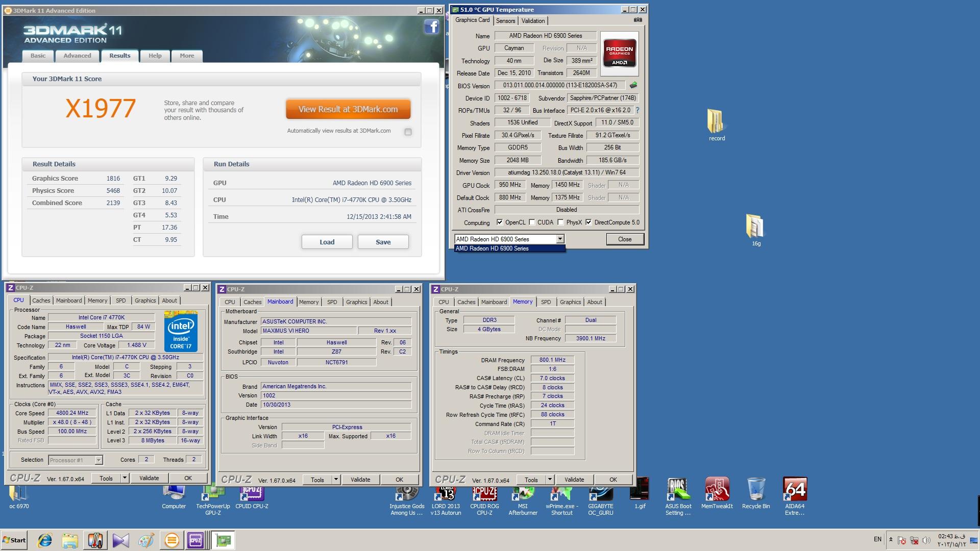Open Internet Explorer from the taskbar
The width and height of the screenshot is (980, 551).
click(x=45, y=540)
